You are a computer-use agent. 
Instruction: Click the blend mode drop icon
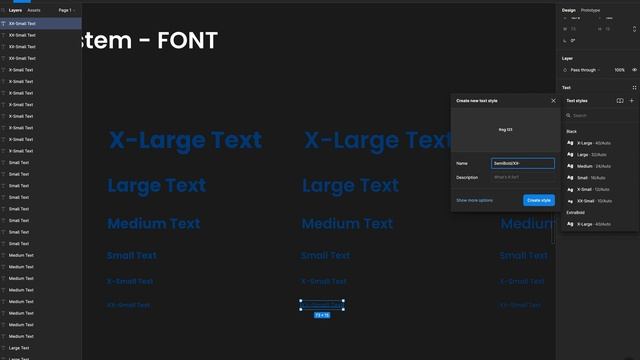point(565,70)
